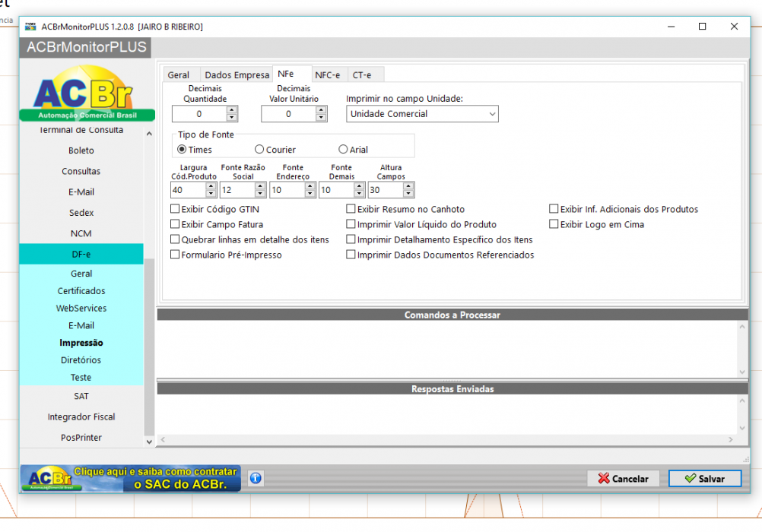Click the Altura Campos value field
The width and height of the screenshot is (762, 532).
click(x=386, y=190)
